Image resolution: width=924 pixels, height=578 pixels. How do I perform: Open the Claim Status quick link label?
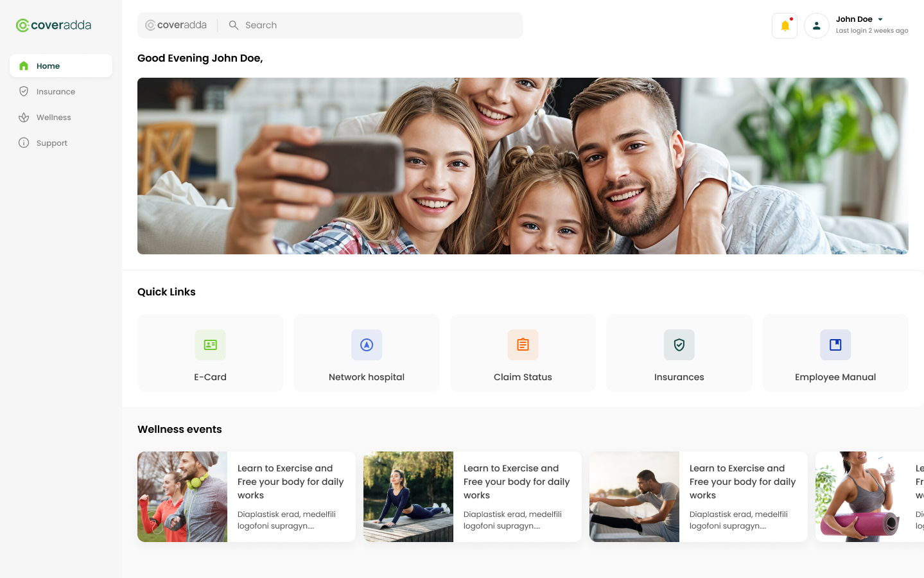(x=523, y=377)
